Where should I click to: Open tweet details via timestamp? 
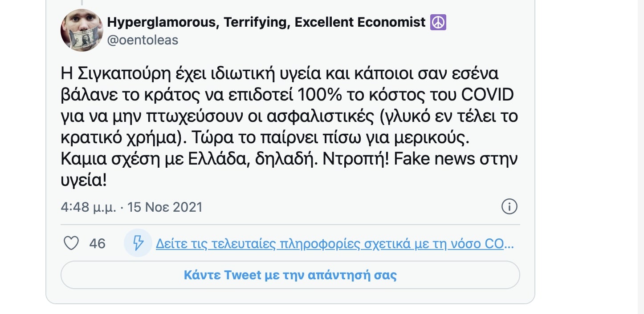click(x=131, y=206)
